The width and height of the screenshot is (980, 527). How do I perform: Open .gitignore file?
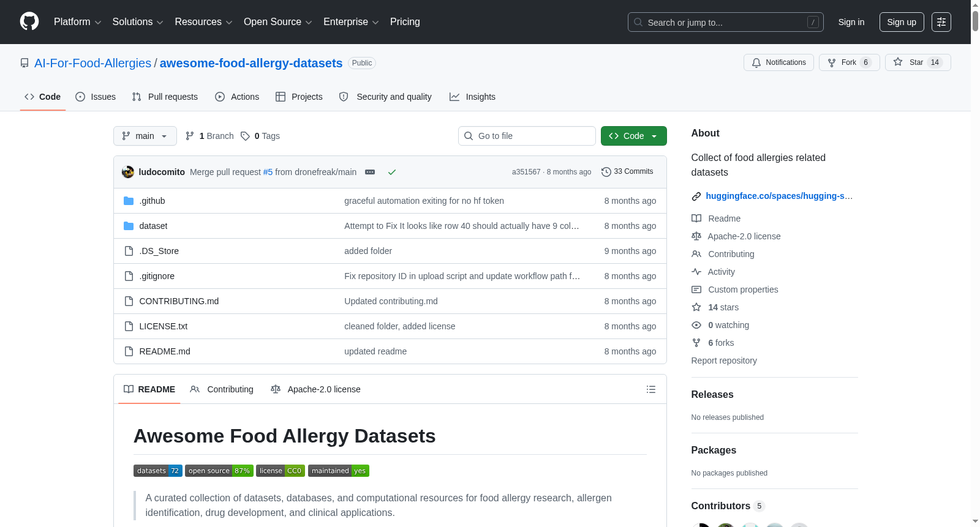157,276
